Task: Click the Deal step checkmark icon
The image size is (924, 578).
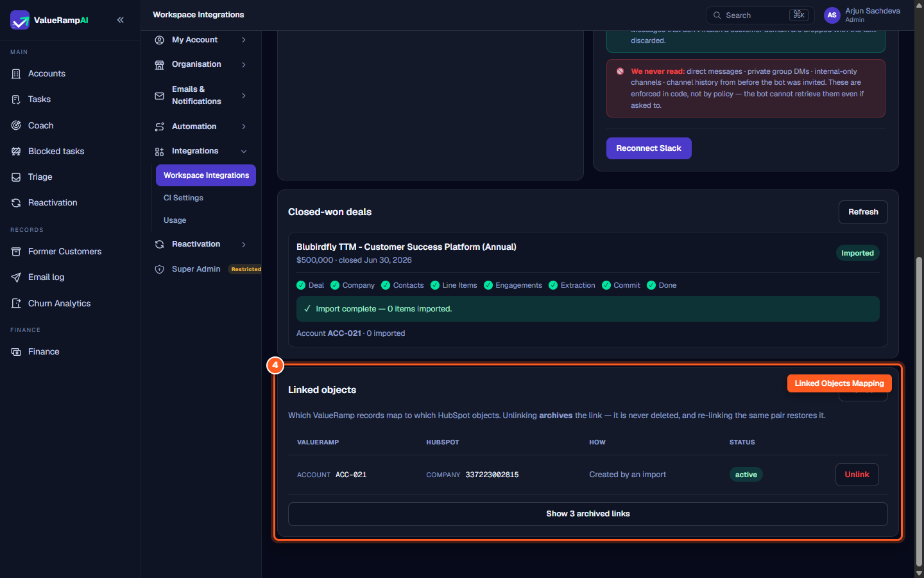Action: tap(301, 285)
